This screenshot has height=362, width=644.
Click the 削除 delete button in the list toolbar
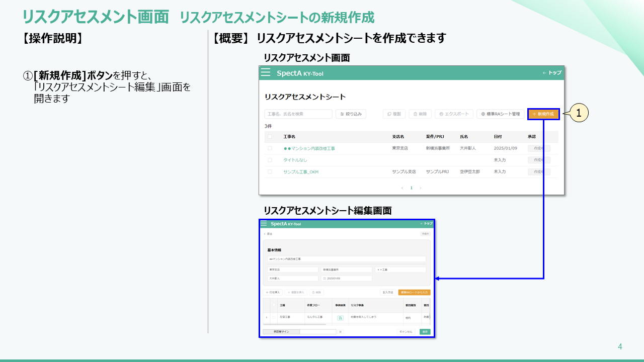coord(420,114)
